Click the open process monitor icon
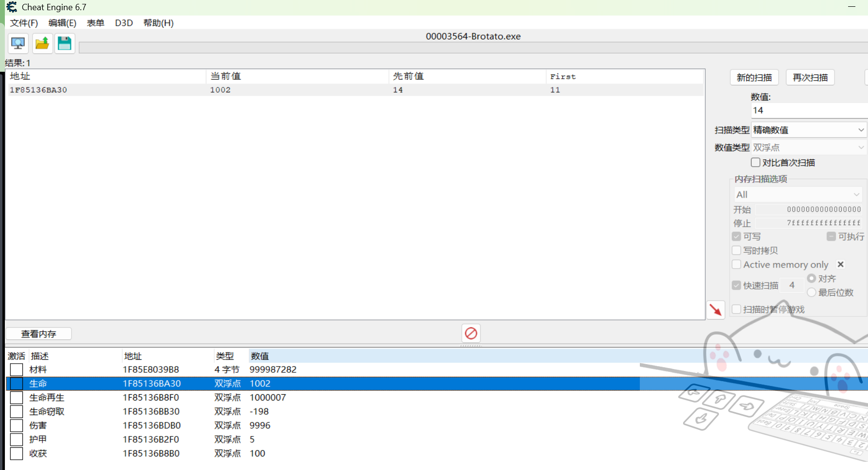The image size is (868, 470). [x=18, y=44]
